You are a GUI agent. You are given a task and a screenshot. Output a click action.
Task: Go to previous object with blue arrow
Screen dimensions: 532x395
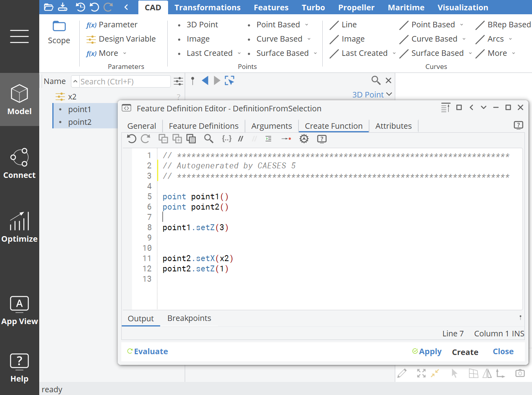205,81
